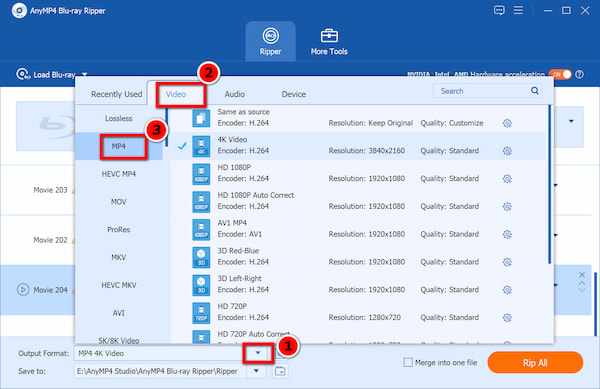Open the Load Blu-ray dropdown arrow

tap(85, 75)
